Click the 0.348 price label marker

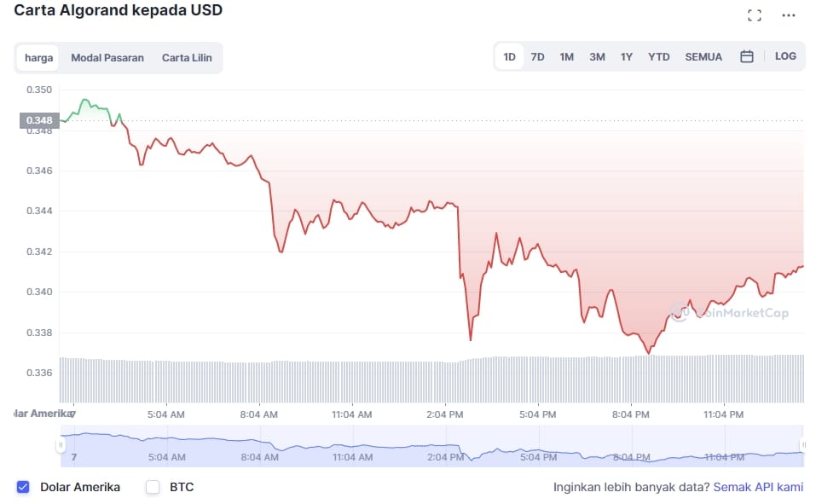tap(39, 120)
